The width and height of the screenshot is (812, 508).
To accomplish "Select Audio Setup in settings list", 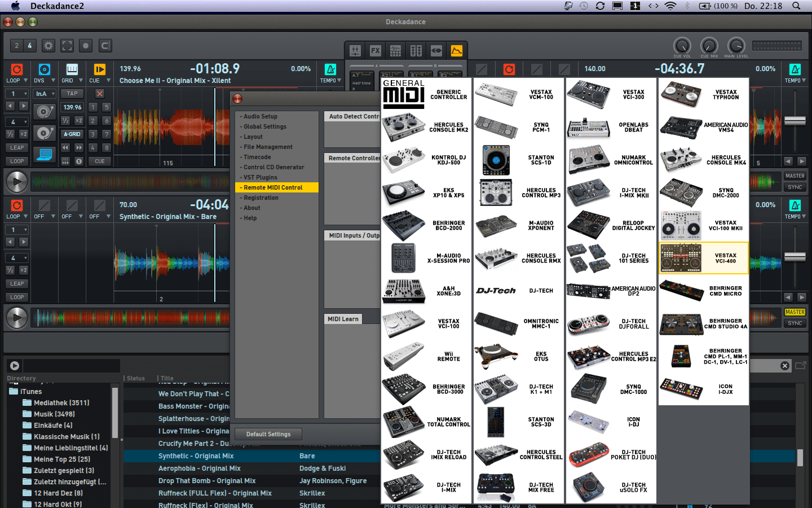I will (x=261, y=116).
